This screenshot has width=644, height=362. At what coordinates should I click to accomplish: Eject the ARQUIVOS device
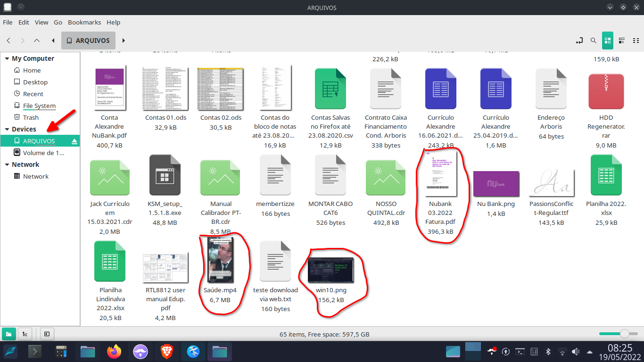pos(74,141)
